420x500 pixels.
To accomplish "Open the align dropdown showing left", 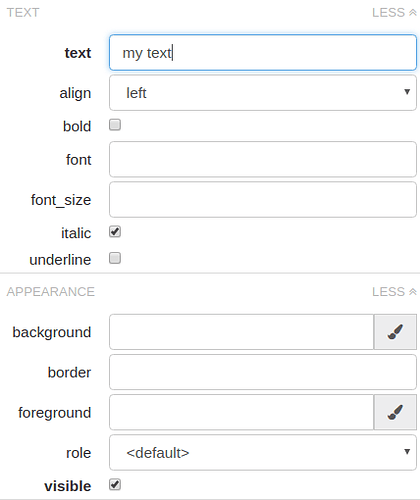I will (263, 93).
